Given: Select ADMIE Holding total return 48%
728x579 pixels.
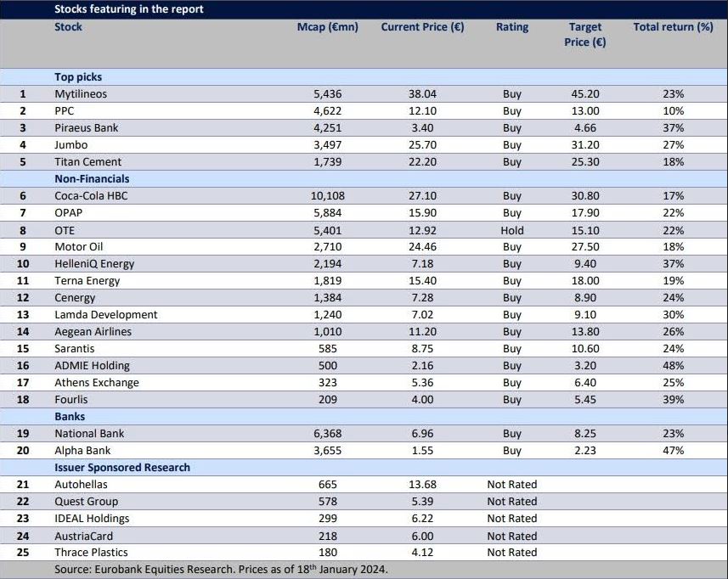Looking at the screenshot, I should pos(673,366).
